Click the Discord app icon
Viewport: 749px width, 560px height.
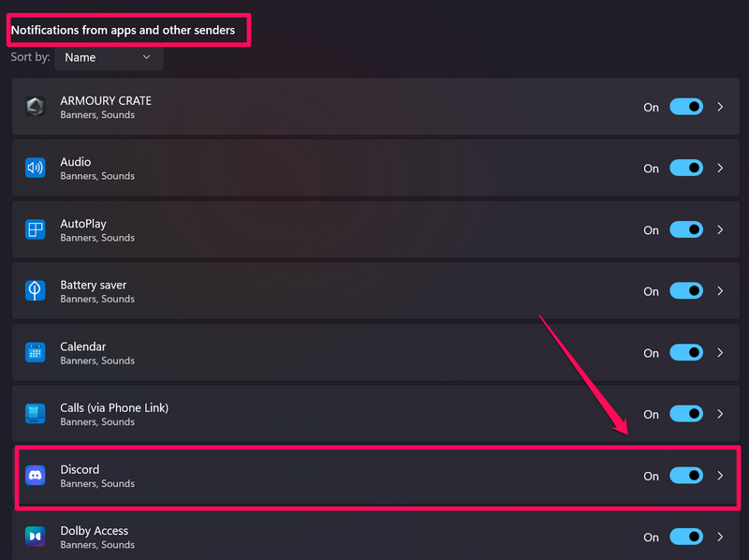(35, 476)
